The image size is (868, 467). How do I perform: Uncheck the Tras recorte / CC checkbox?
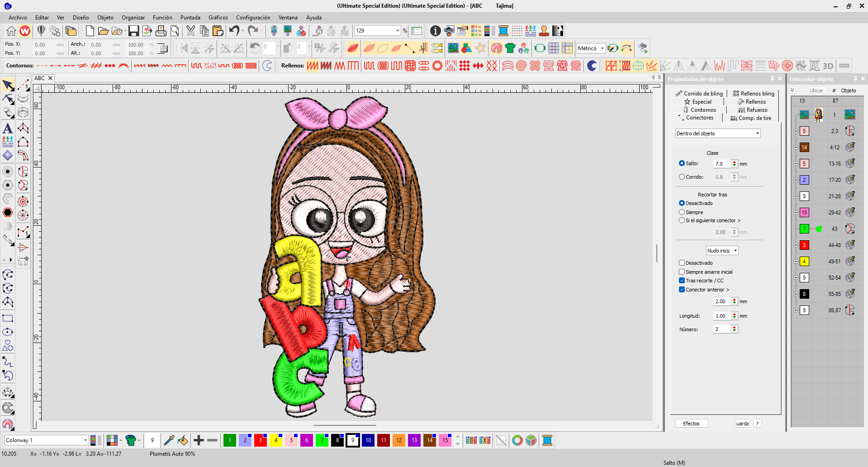682,281
